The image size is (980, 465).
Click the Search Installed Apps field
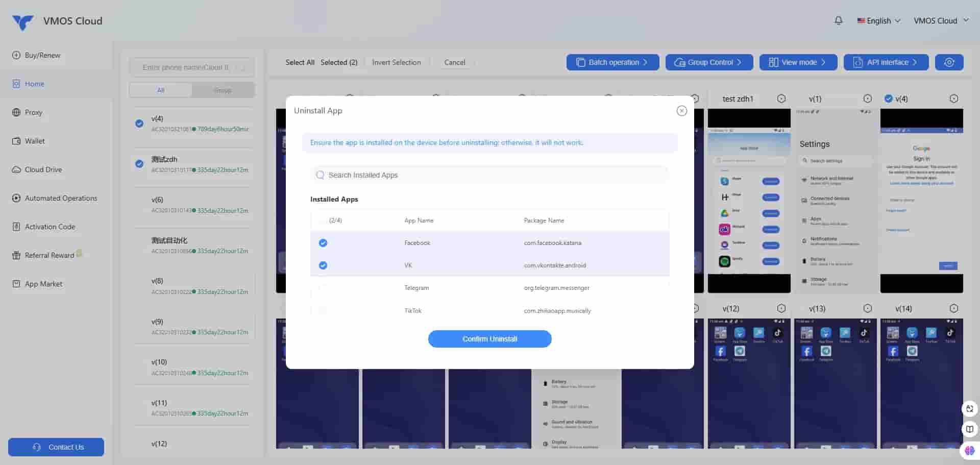(490, 175)
